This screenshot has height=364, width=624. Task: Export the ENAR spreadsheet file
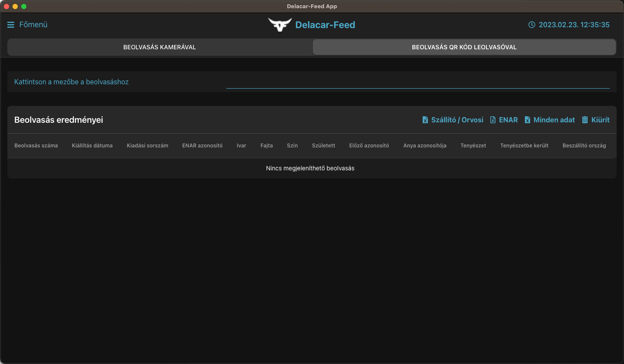click(x=504, y=120)
